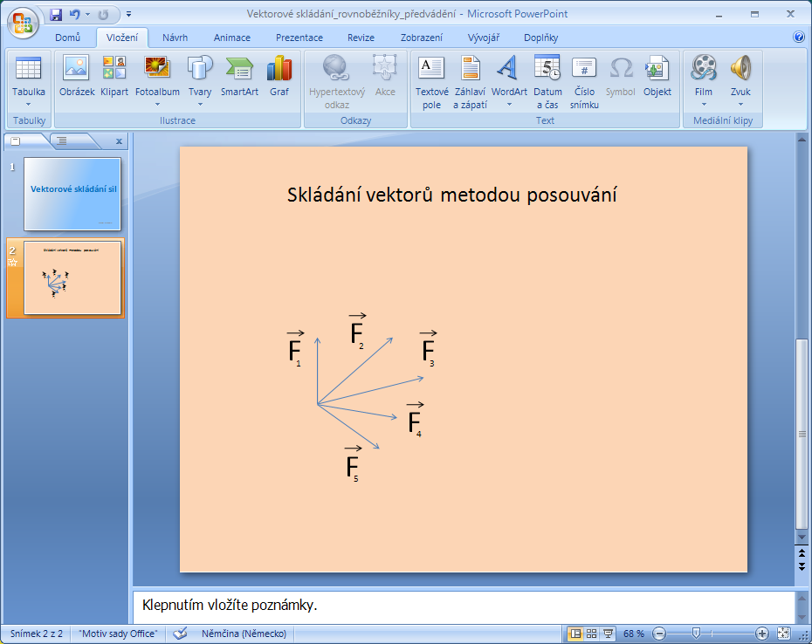Click the Akce action icon

[385, 77]
